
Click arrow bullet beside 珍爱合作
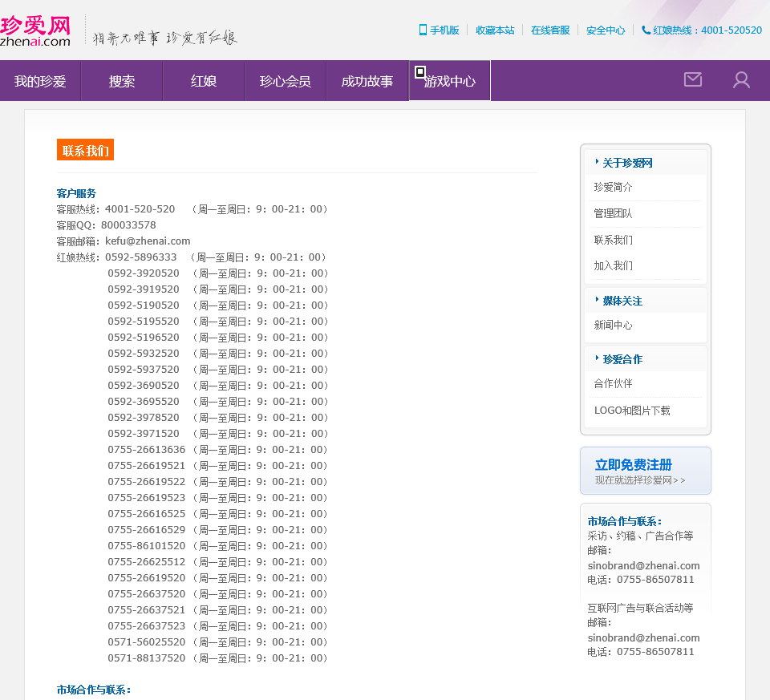(597, 358)
